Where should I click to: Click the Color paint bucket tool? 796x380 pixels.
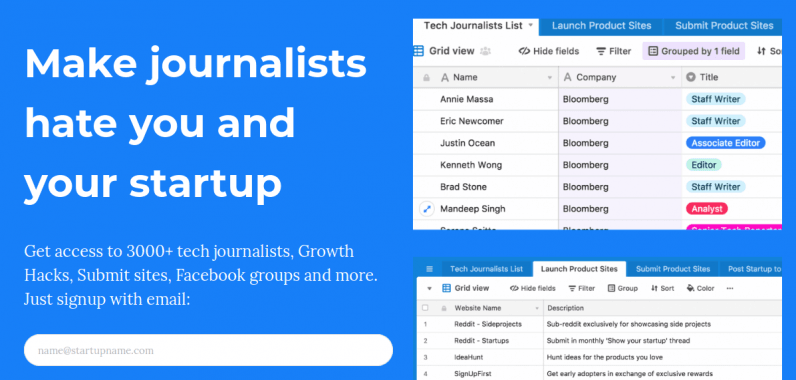coord(700,288)
